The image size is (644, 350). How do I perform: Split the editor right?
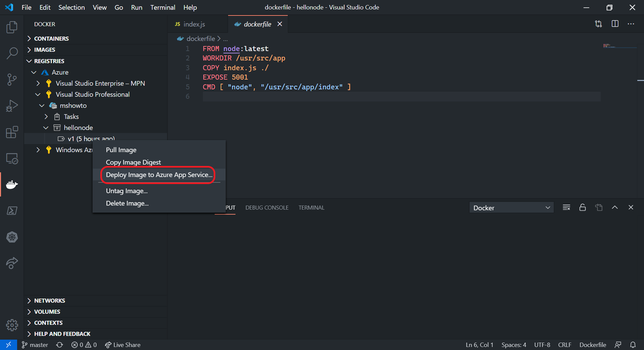click(x=615, y=24)
